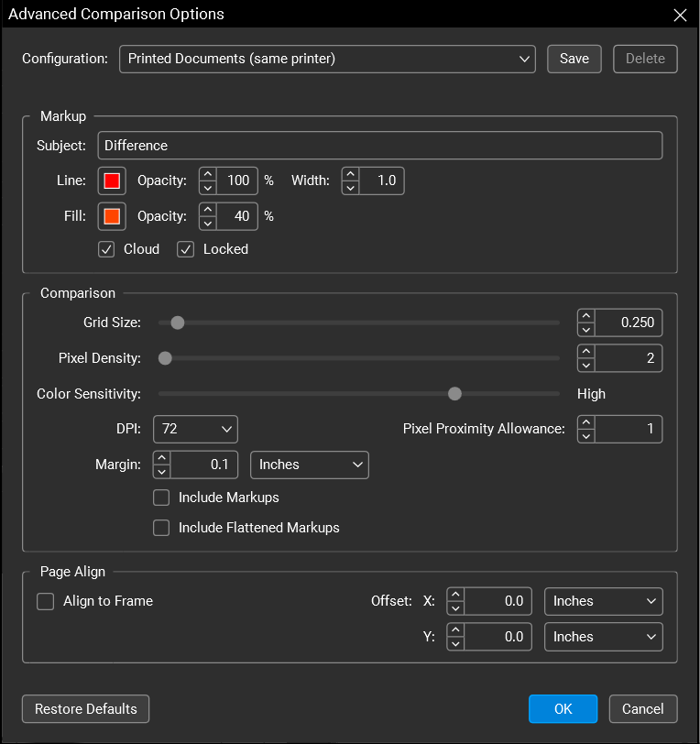Open the orange Fill color picker

pos(112,217)
